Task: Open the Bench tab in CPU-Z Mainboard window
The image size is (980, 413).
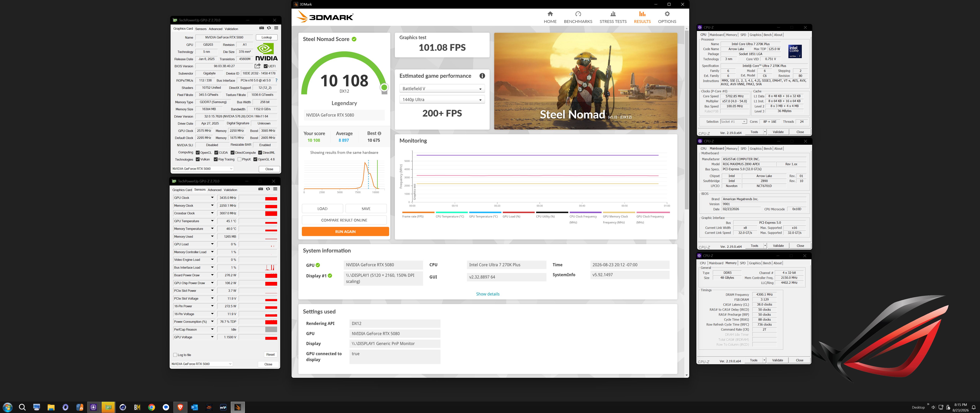Action: point(768,149)
